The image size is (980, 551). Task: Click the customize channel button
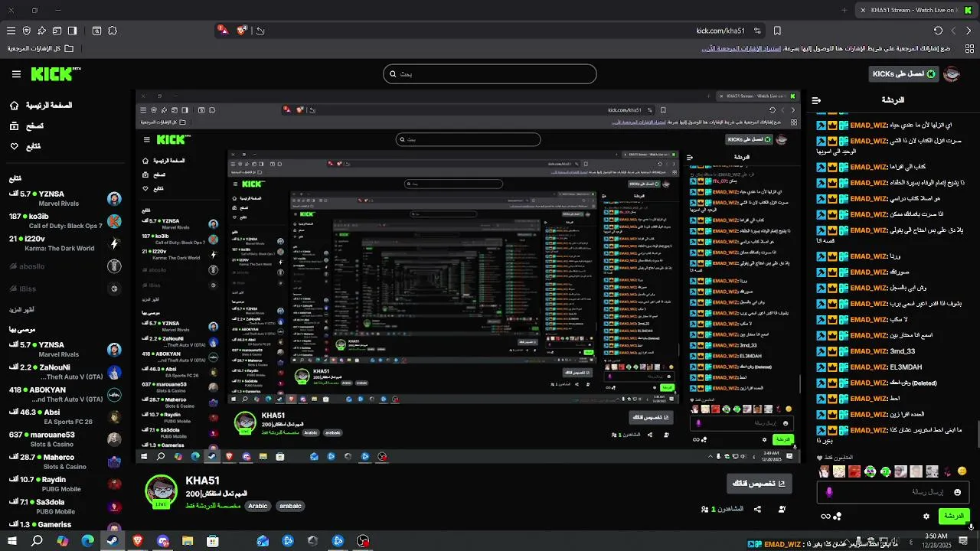point(759,484)
